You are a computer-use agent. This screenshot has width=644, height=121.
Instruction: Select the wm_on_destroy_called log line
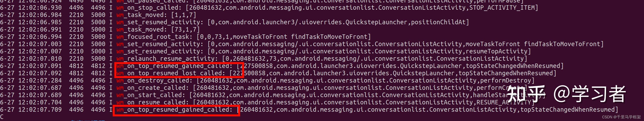pos(267,81)
